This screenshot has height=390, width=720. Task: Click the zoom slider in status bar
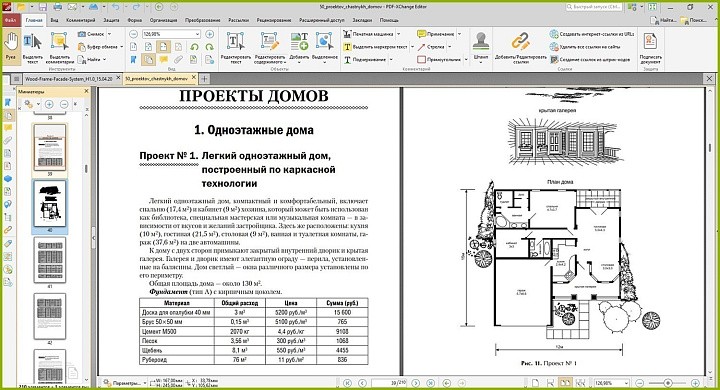pos(668,383)
